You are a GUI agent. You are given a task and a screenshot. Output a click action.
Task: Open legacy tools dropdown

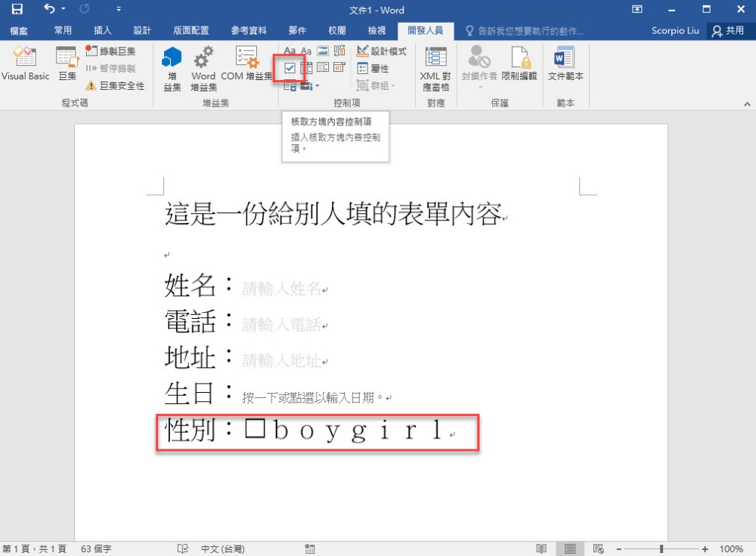[x=309, y=86]
